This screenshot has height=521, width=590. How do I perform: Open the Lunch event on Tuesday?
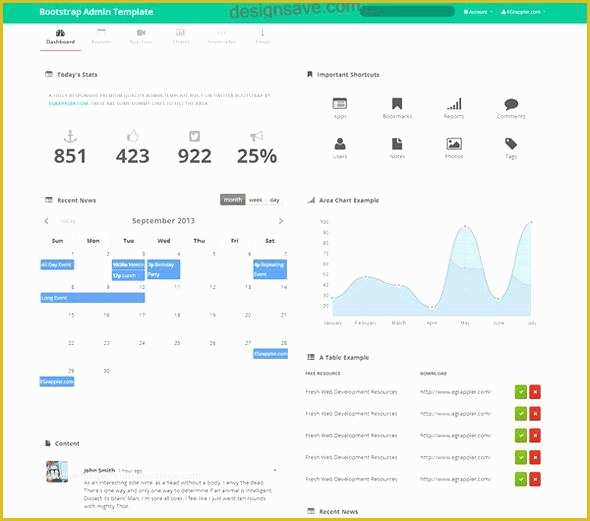pyautogui.click(x=128, y=275)
